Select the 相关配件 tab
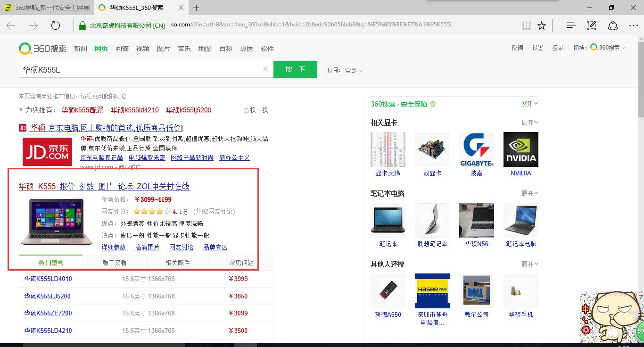Image resolution: width=644 pixels, height=347 pixels. pyautogui.click(x=178, y=263)
